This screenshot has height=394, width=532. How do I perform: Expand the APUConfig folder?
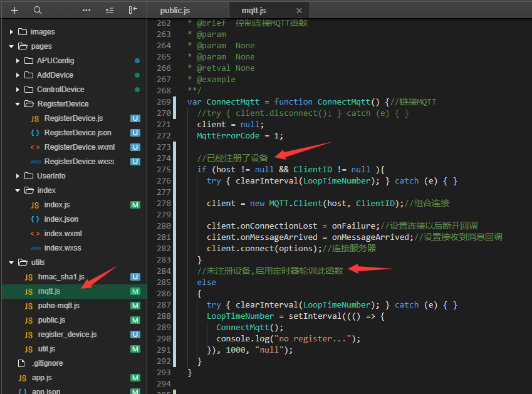tap(18, 61)
